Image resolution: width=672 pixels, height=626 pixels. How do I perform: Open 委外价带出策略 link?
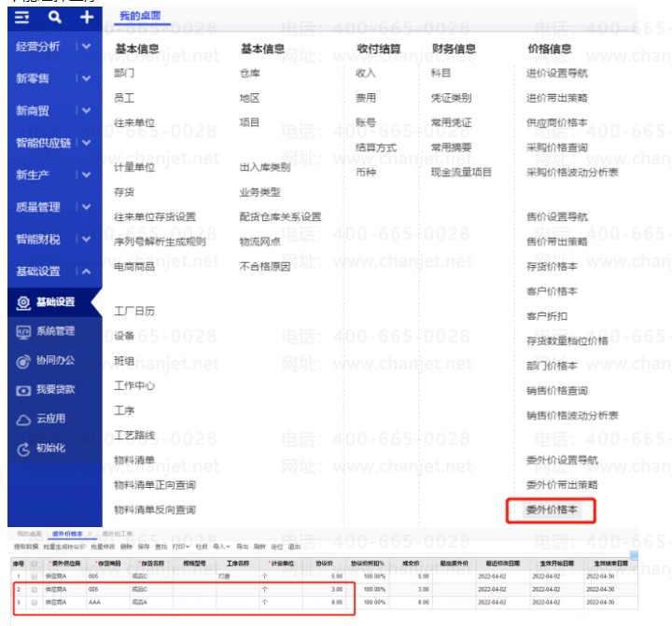(x=562, y=485)
